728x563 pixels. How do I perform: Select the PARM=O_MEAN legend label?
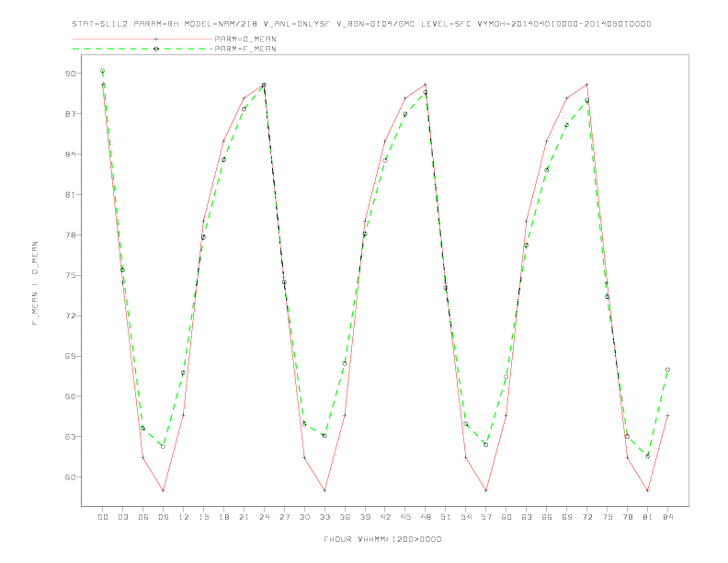245,39
